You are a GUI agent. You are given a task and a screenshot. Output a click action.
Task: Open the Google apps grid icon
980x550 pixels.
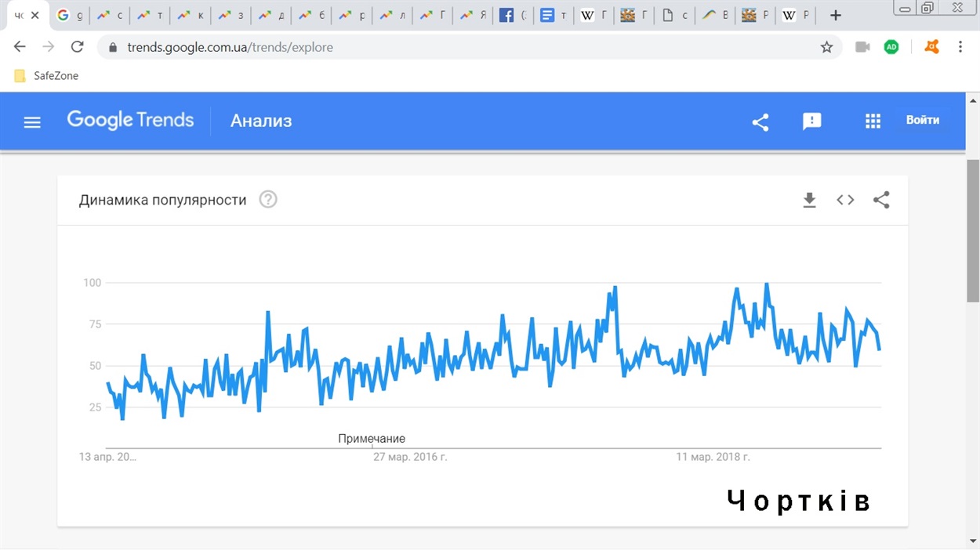(x=873, y=121)
